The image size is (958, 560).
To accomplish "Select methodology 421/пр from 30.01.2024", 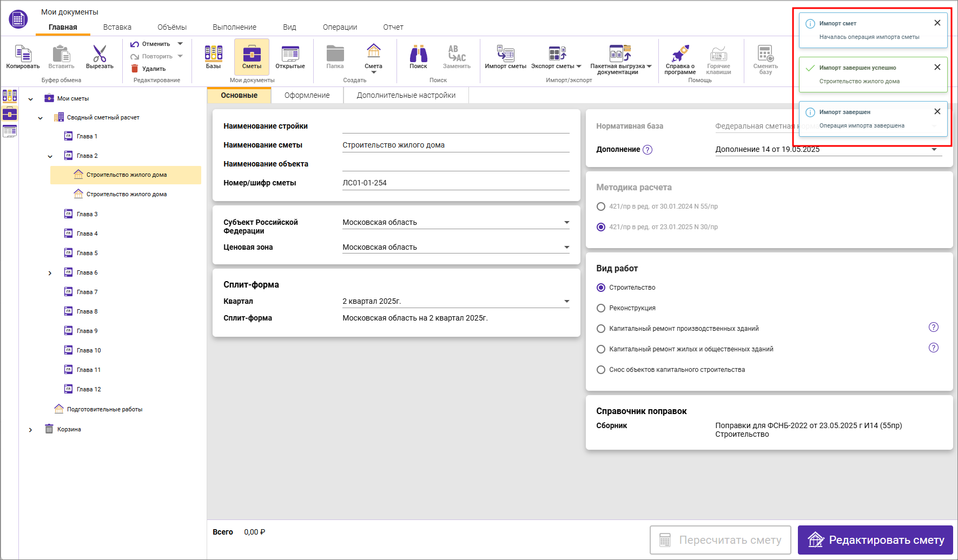I will (601, 206).
